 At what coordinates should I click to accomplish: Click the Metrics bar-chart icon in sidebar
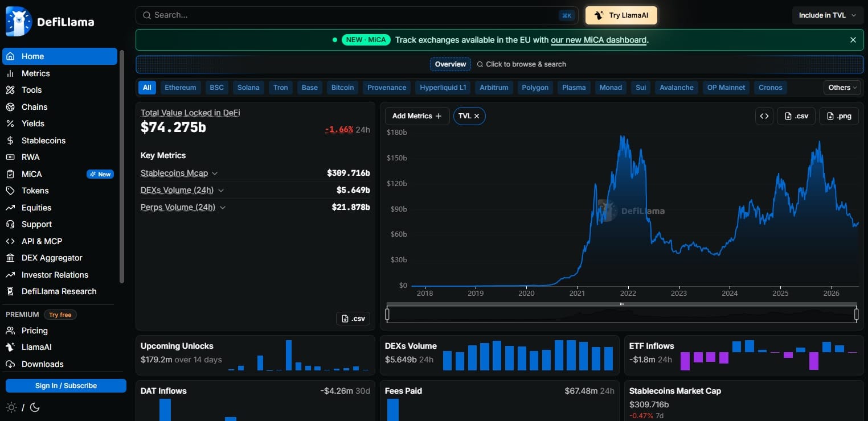[10, 73]
